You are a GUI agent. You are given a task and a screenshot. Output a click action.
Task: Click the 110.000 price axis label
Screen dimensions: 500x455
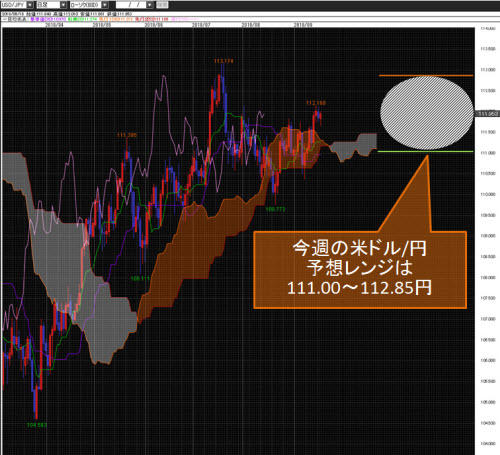488,194
